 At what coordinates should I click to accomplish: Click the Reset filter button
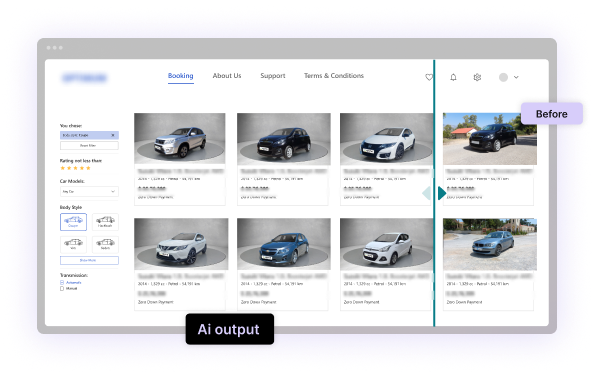(x=89, y=146)
